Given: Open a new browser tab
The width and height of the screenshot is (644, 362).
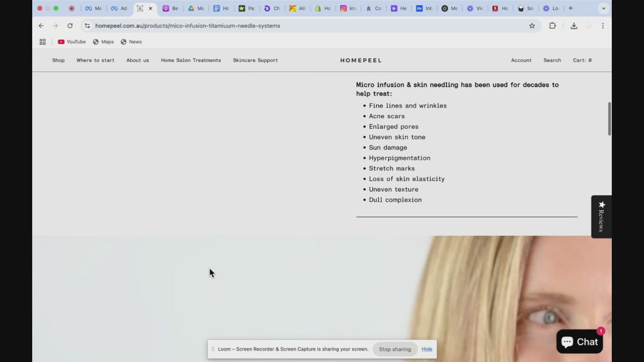Looking at the screenshot, I should 570,8.
